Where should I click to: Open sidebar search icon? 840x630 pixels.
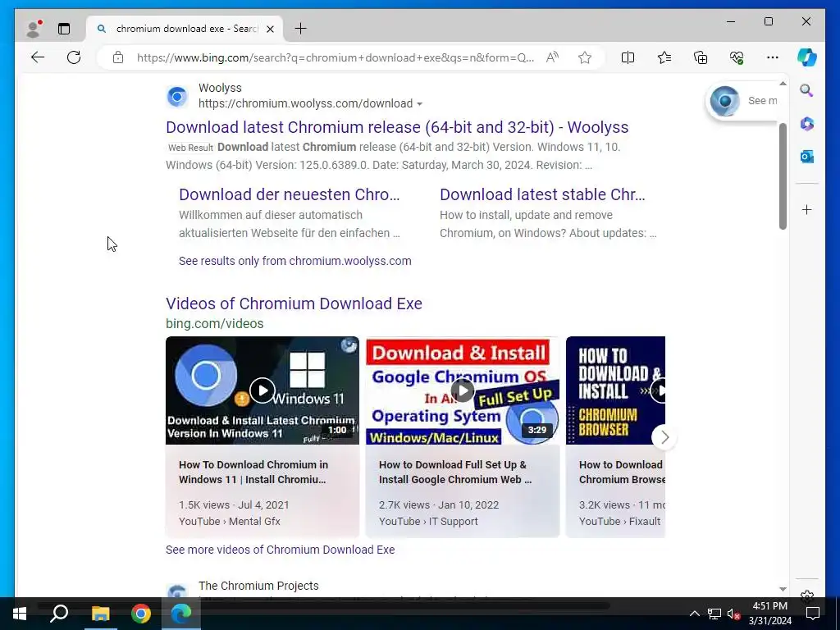coord(807,90)
